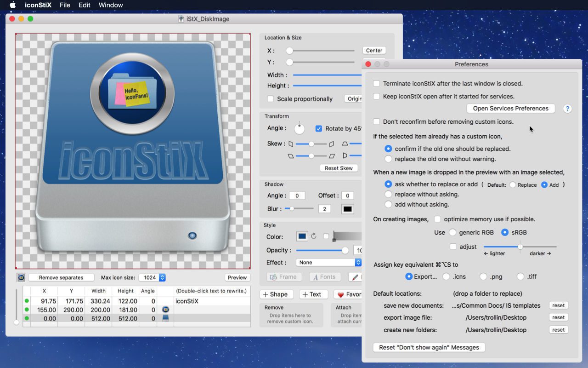Image resolution: width=588 pixels, height=368 pixels.
Task: Enable Terminate iconStiX after last window closed
Action: tap(377, 84)
